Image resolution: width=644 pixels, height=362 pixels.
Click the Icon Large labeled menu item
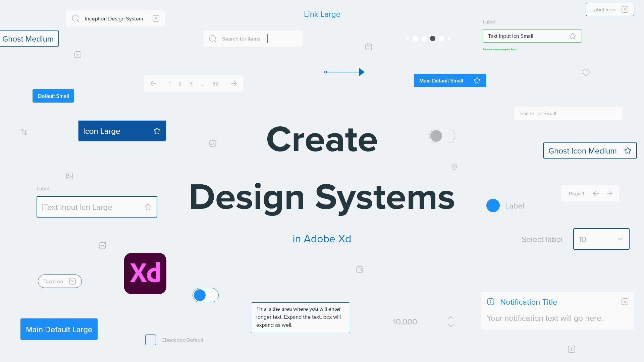(x=122, y=131)
